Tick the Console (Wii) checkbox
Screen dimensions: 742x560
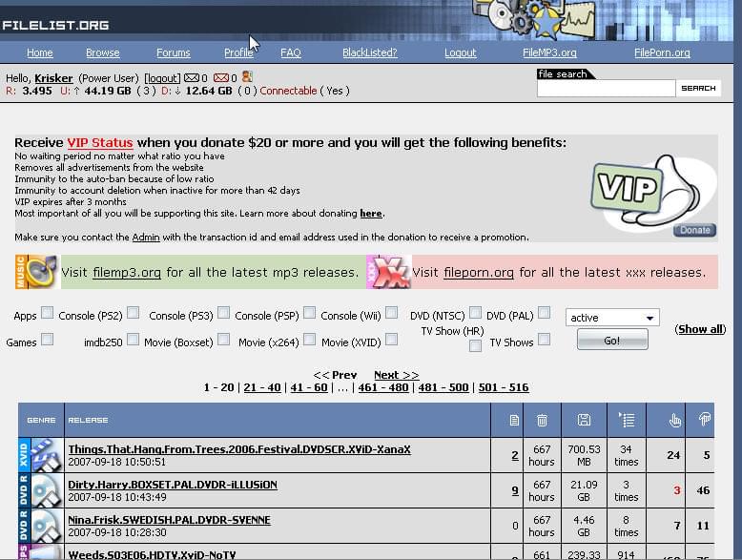pyautogui.click(x=391, y=313)
